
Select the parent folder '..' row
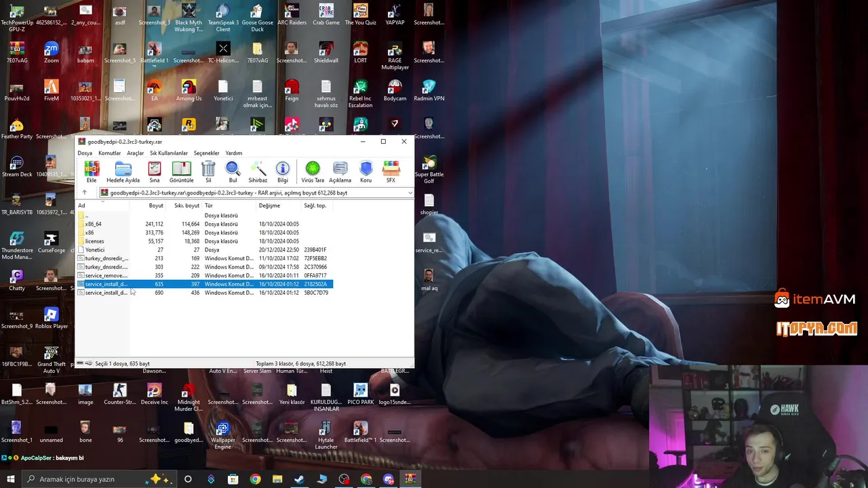pyautogui.click(x=204, y=216)
